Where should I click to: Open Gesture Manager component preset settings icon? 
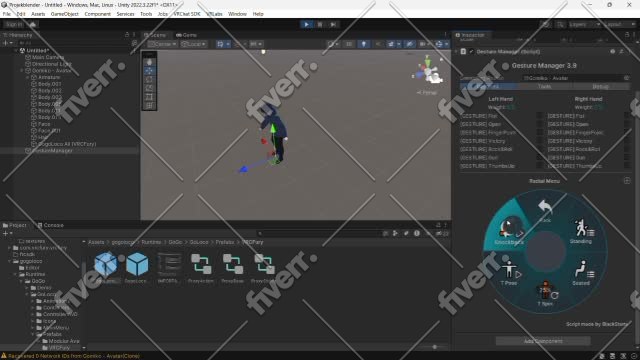click(x=621, y=52)
